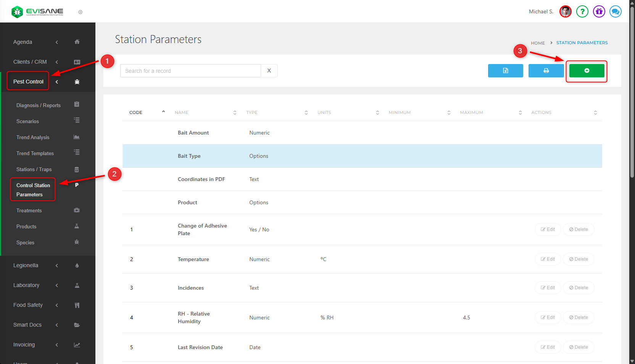Image resolution: width=635 pixels, height=364 pixels.
Task: Clear the search with the X button
Action: [269, 71]
